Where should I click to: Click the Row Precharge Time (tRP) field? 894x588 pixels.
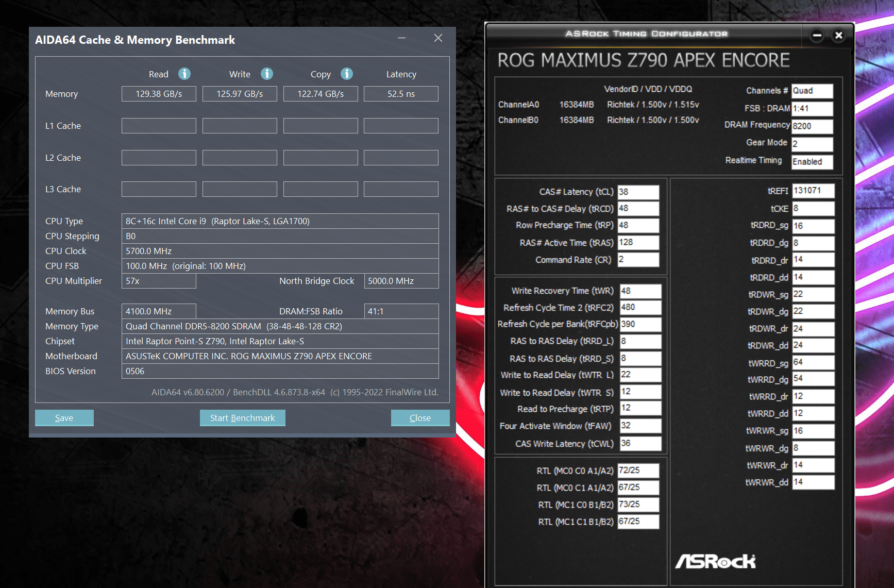point(638,225)
